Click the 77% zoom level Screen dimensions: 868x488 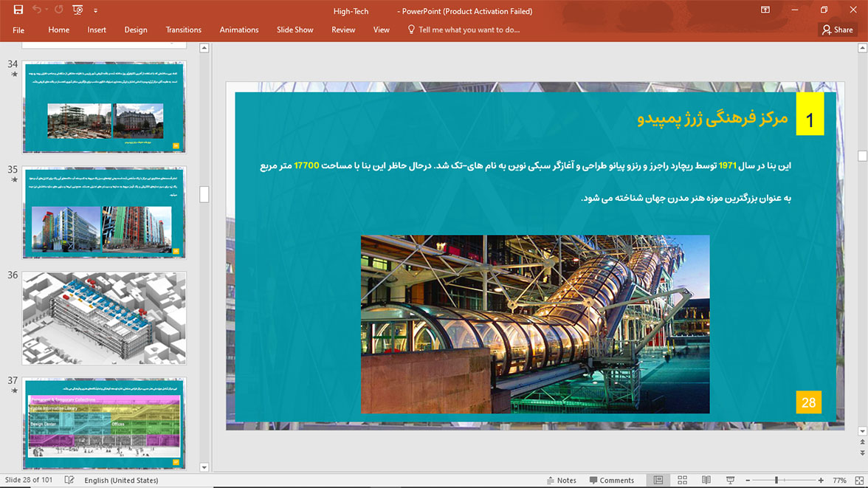pos(840,480)
